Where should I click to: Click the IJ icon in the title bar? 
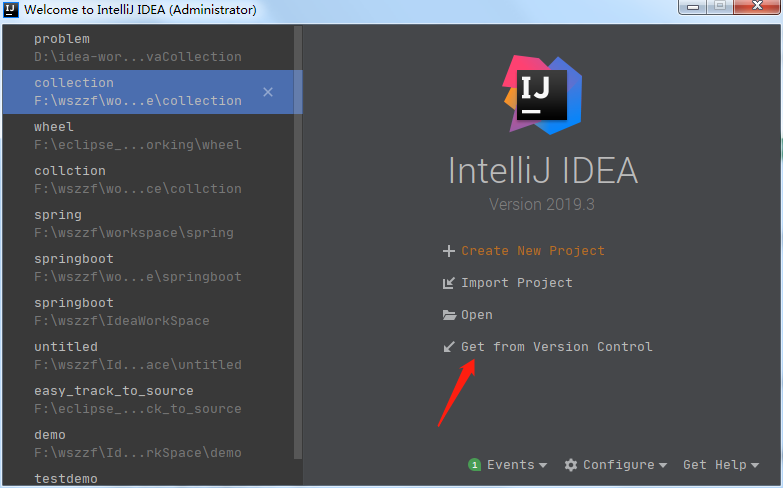(x=10, y=9)
